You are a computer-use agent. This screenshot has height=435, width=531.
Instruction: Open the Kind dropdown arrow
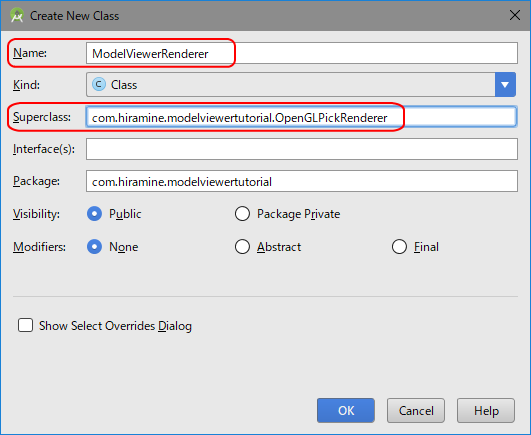(505, 85)
